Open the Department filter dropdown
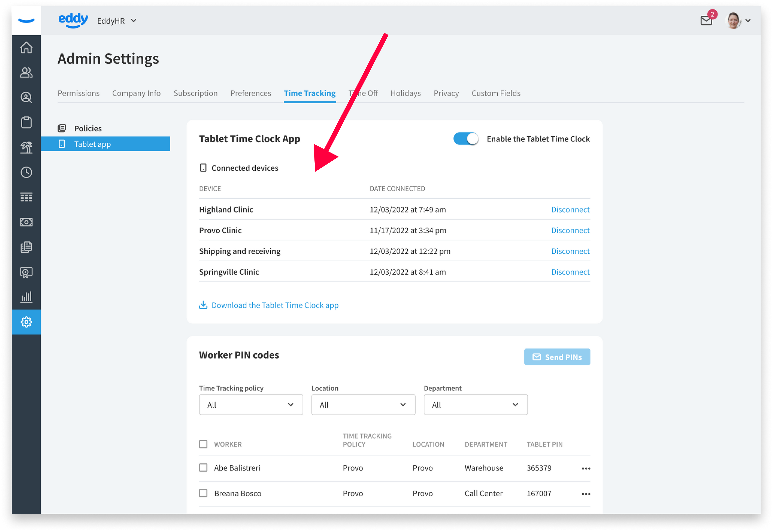Screen dimensions: 773x532 (475, 405)
